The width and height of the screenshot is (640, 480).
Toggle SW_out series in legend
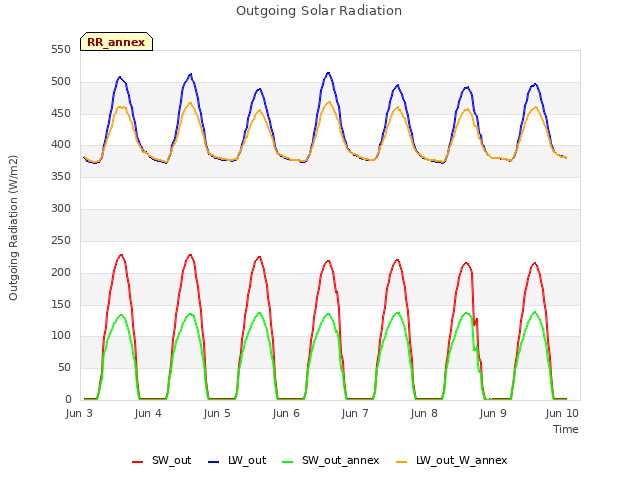pyautogui.click(x=161, y=460)
